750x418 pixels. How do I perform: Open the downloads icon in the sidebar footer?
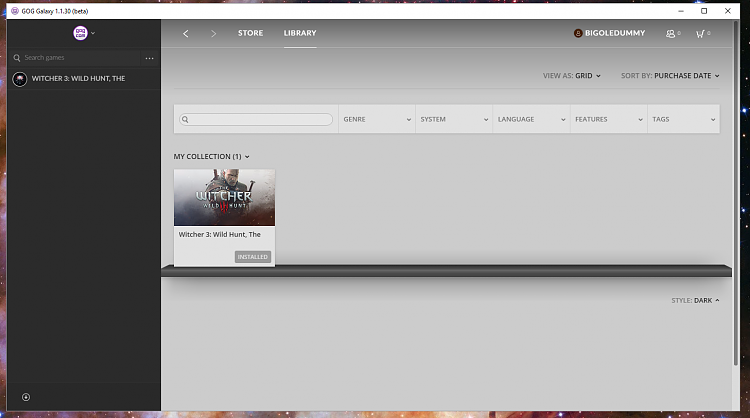coord(26,397)
